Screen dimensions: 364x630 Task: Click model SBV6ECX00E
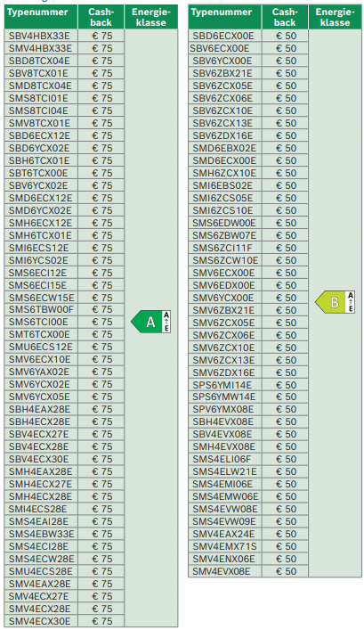220,48
